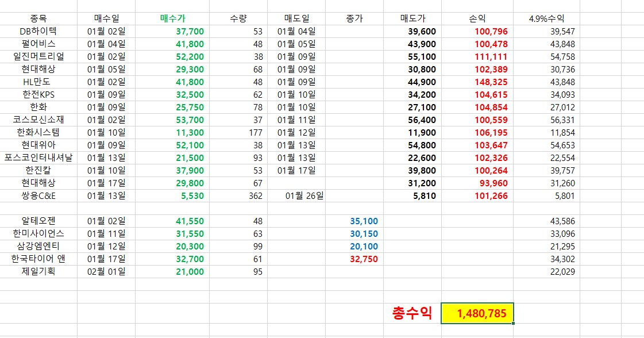Select 현대해상 row with buy date 01월 05일
The width and height of the screenshot is (644, 338).
38,69
